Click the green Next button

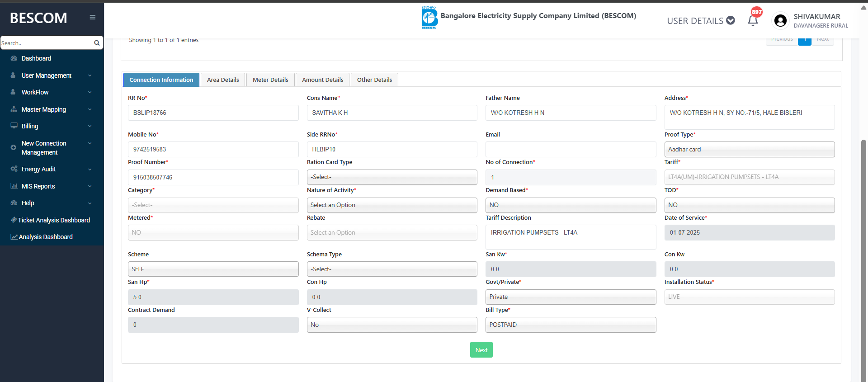click(x=481, y=350)
